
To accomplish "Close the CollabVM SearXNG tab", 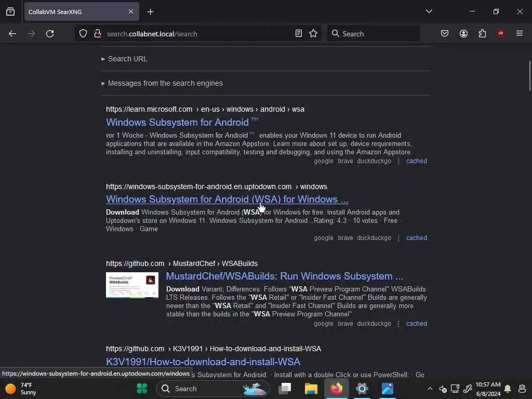I will (131, 11).
